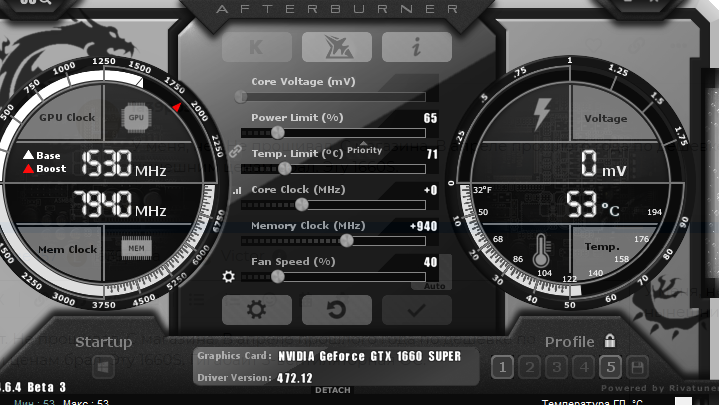The image size is (719, 405).
Task: Click the Fan Speed value 40
Action: pos(430,262)
